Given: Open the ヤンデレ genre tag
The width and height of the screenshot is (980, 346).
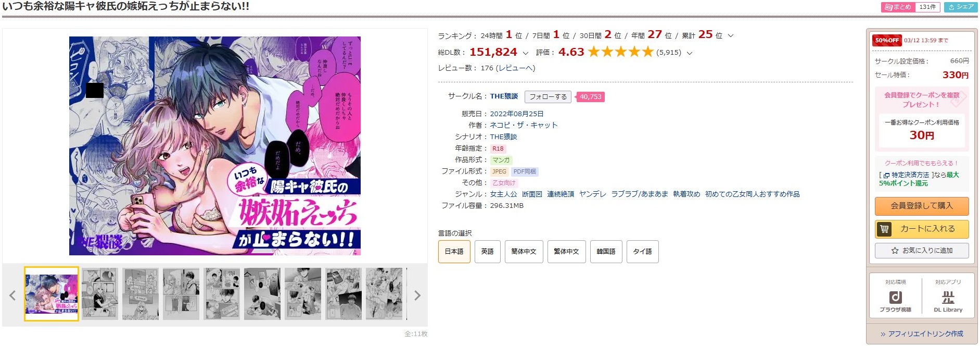Looking at the screenshot, I should 593,194.
